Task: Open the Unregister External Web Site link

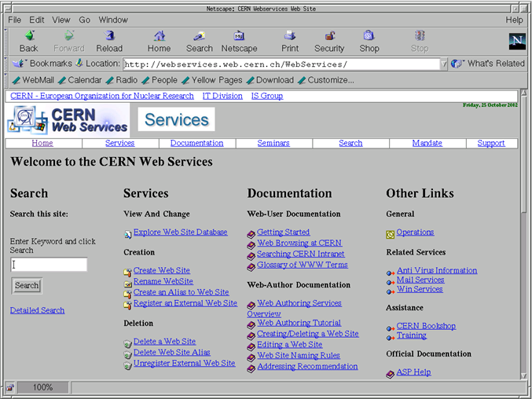Action: coord(184,363)
